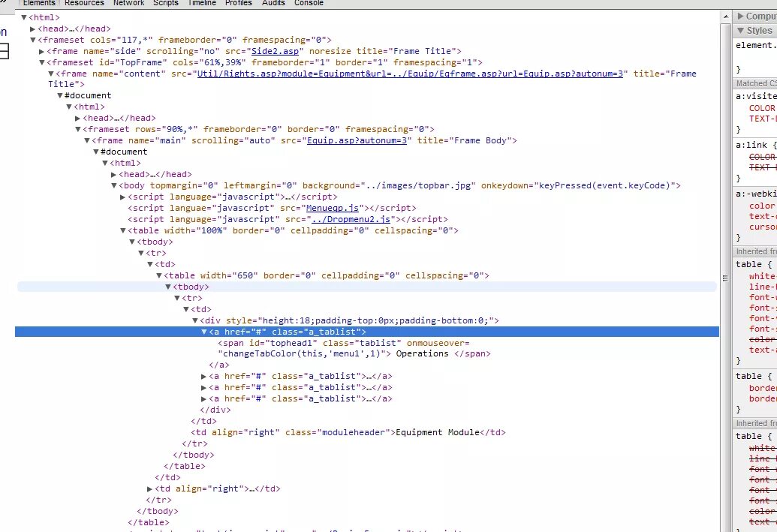Collapse the body topmargin node
The image size is (777, 532).
[114, 186]
